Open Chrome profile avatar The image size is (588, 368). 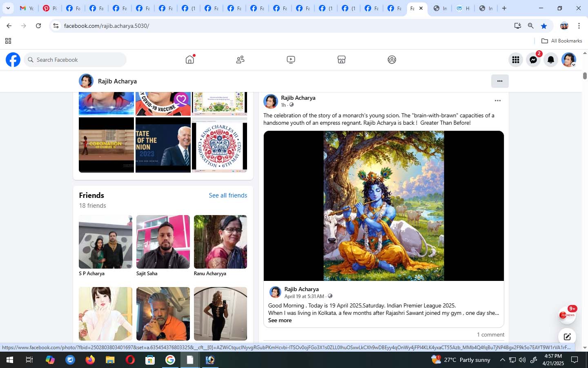click(x=564, y=26)
